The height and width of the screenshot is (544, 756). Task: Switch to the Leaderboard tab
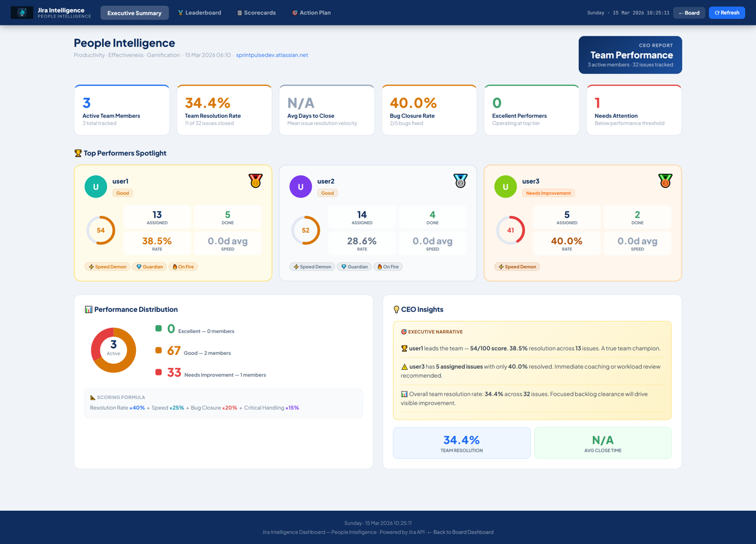199,13
